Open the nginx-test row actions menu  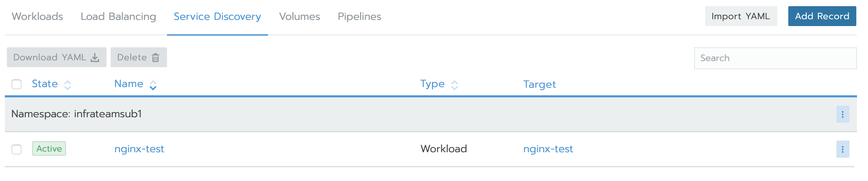tap(842, 149)
